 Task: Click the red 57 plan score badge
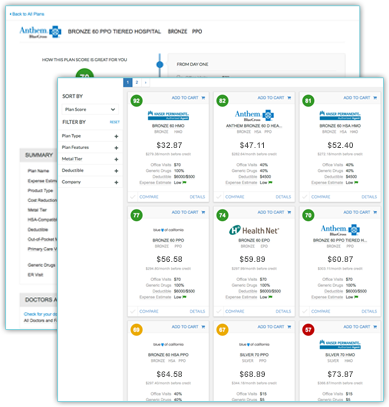(308, 330)
